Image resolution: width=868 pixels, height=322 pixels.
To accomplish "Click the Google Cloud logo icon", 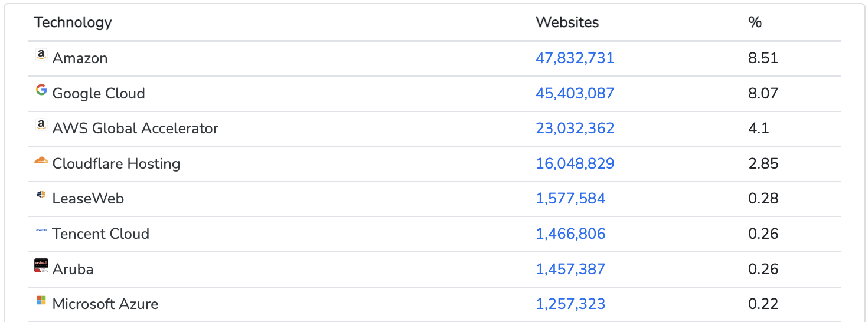I will tap(41, 90).
